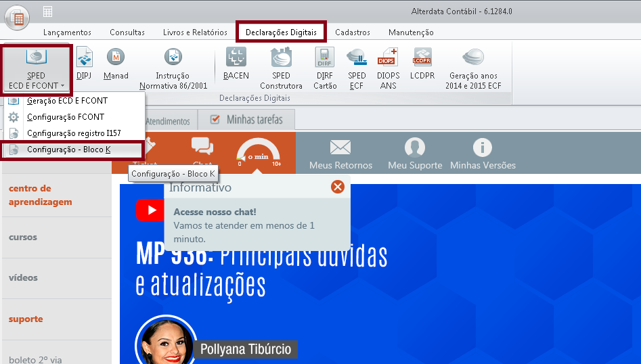Open the Minhas tarefas tab
This screenshot has width=641, height=364.
click(x=246, y=120)
